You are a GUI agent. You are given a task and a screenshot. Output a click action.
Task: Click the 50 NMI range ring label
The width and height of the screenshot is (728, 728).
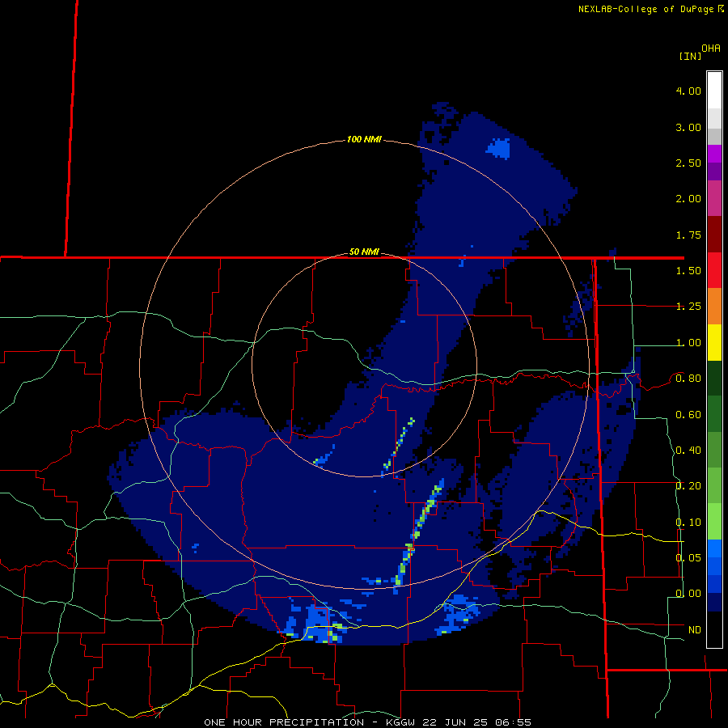click(x=364, y=252)
